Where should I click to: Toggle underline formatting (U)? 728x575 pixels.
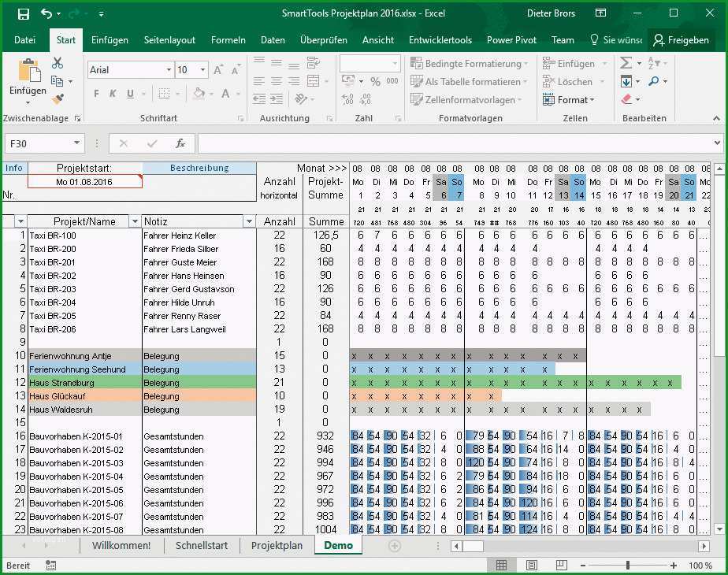(x=131, y=94)
